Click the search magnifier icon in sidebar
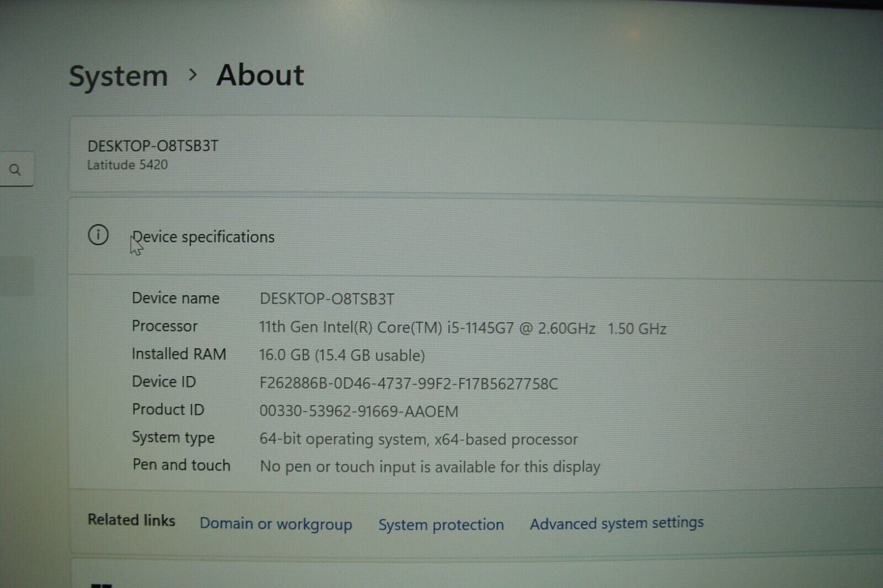883x588 pixels. pyautogui.click(x=15, y=170)
